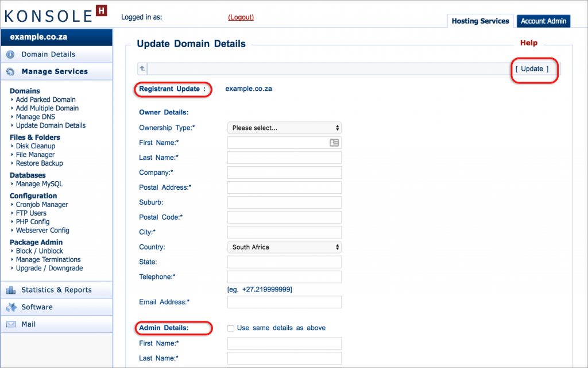Select the Hosting Services tab

[x=480, y=21]
